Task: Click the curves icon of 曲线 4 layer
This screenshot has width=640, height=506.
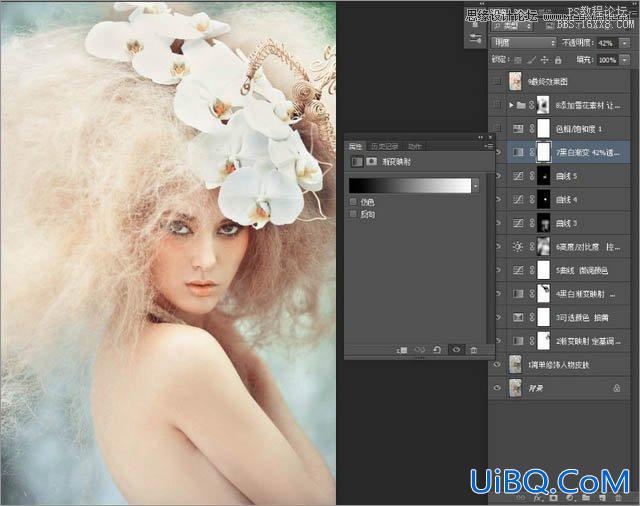Action: [518, 200]
